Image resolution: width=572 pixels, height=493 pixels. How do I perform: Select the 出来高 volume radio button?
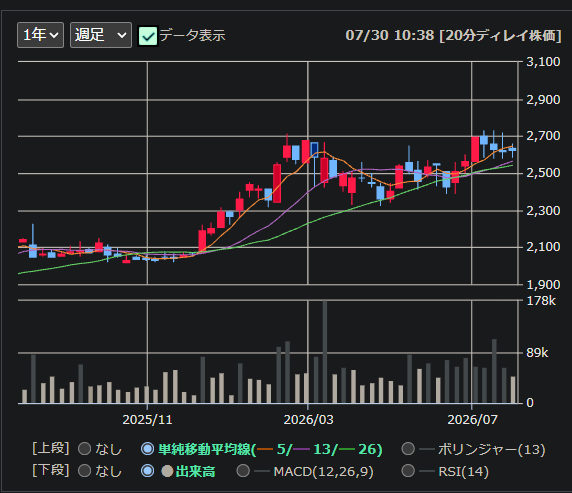point(147,471)
